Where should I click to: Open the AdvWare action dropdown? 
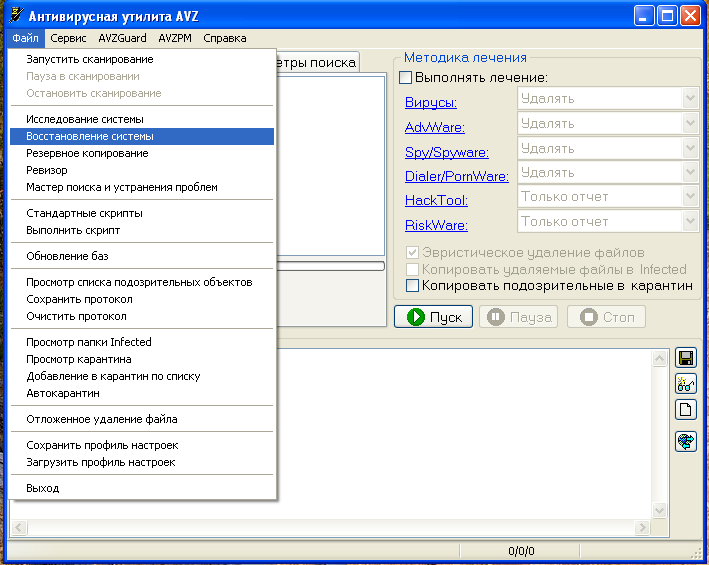(690, 123)
